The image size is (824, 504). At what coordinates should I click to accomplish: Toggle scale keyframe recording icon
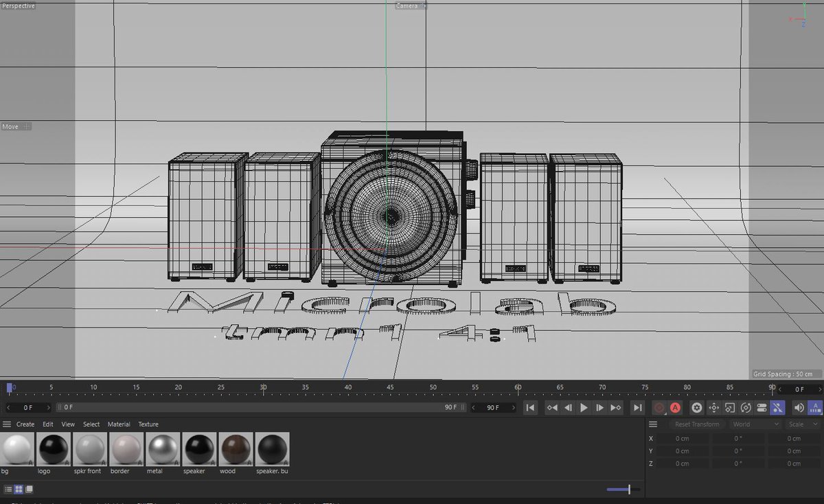729,407
